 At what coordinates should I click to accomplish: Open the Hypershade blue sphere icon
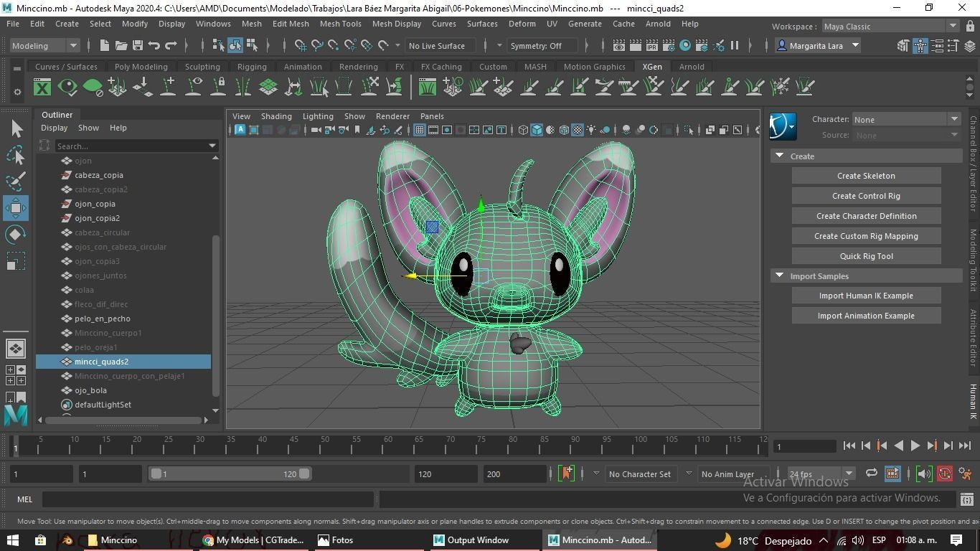(685, 45)
